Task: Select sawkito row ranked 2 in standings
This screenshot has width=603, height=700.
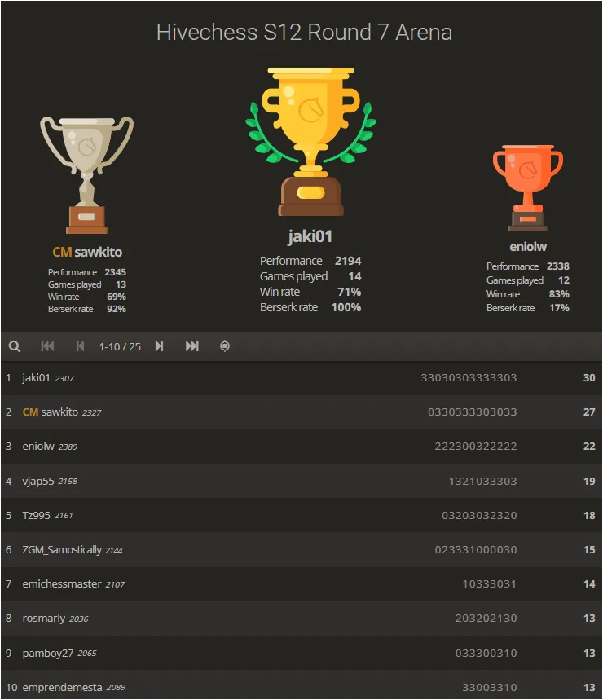Action: tap(301, 412)
